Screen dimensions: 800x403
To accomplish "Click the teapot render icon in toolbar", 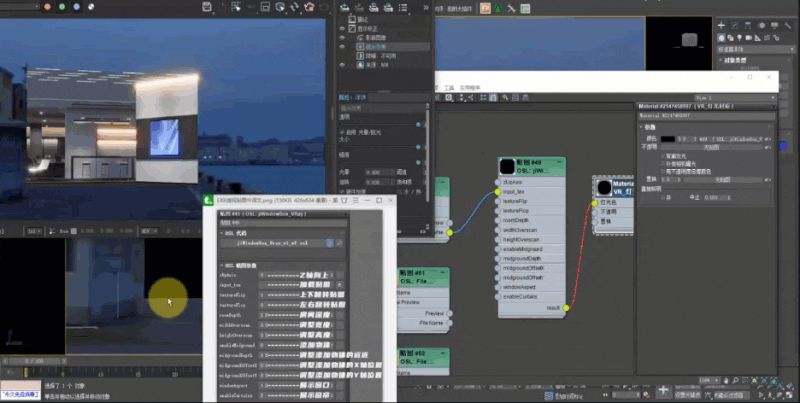I will click(x=309, y=7).
